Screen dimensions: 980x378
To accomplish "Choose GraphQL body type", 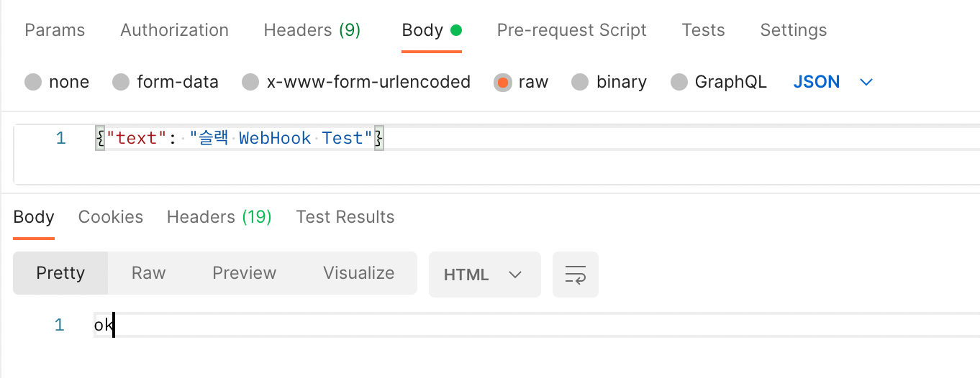I will (679, 82).
